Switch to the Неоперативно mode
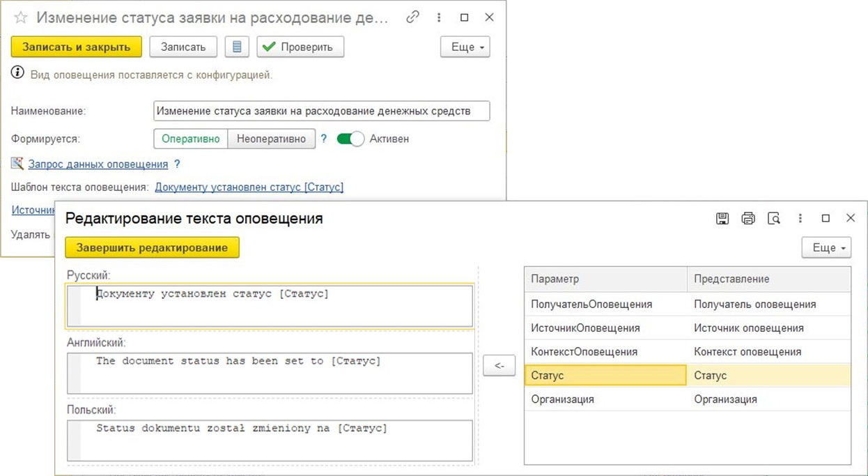868x476 pixels. click(271, 139)
